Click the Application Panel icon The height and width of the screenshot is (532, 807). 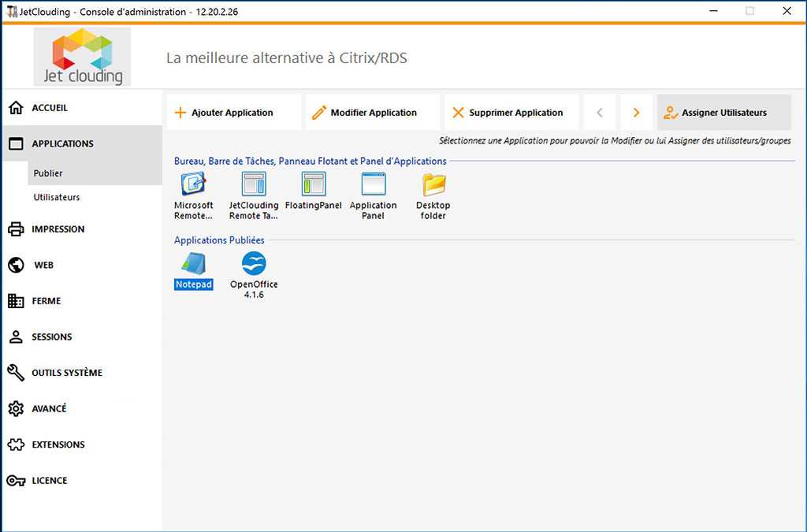(x=373, y=184)
